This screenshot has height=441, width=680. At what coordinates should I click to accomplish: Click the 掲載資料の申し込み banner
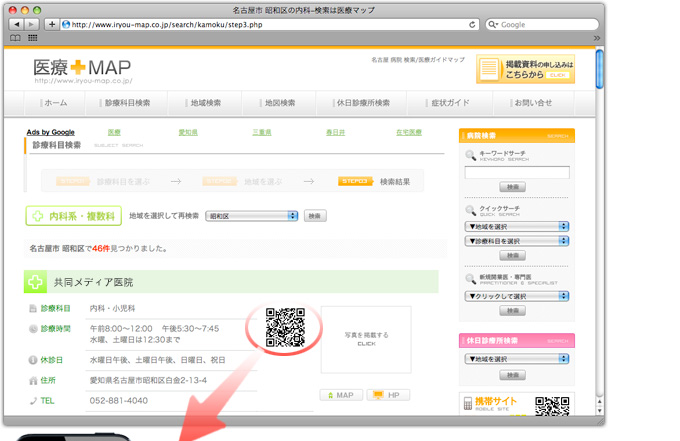tap(526, 69)
